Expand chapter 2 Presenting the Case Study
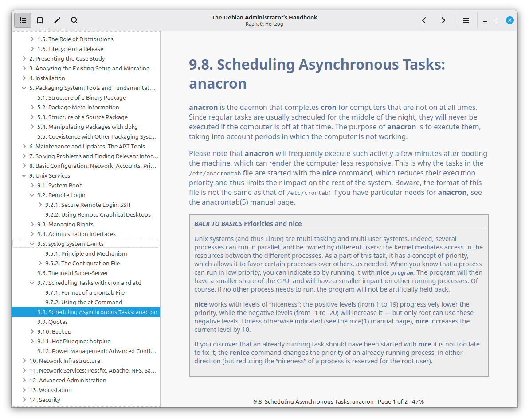The width and height of the screenshot is (529, 420). coord(24,58)
